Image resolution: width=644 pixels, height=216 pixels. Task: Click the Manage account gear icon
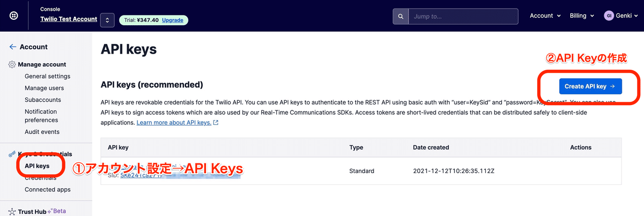tap(12, 64)
